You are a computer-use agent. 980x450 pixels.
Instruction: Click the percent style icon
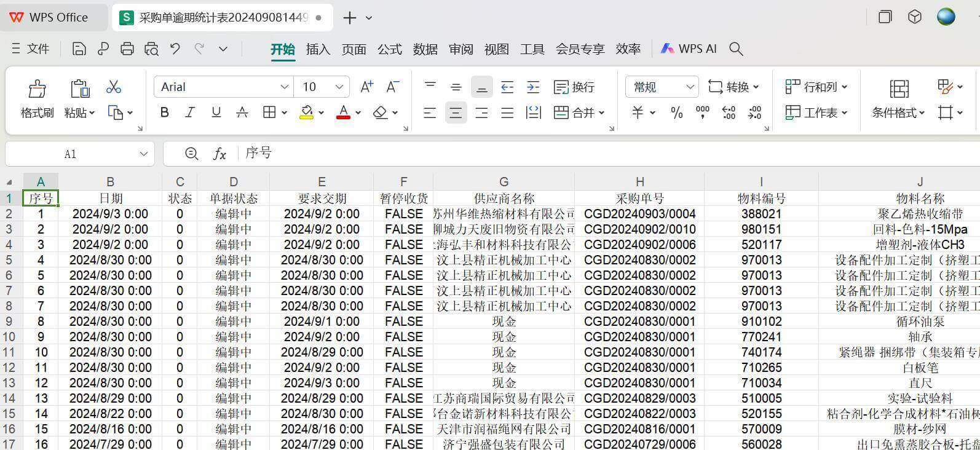tap(676, 112)
